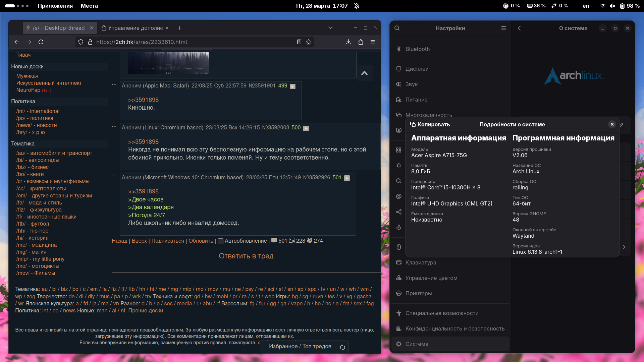Image resolution: width=644 pixels, height=362 pixels.
Task: Click the Обновить link under the thread
Action: click(201, 241)
